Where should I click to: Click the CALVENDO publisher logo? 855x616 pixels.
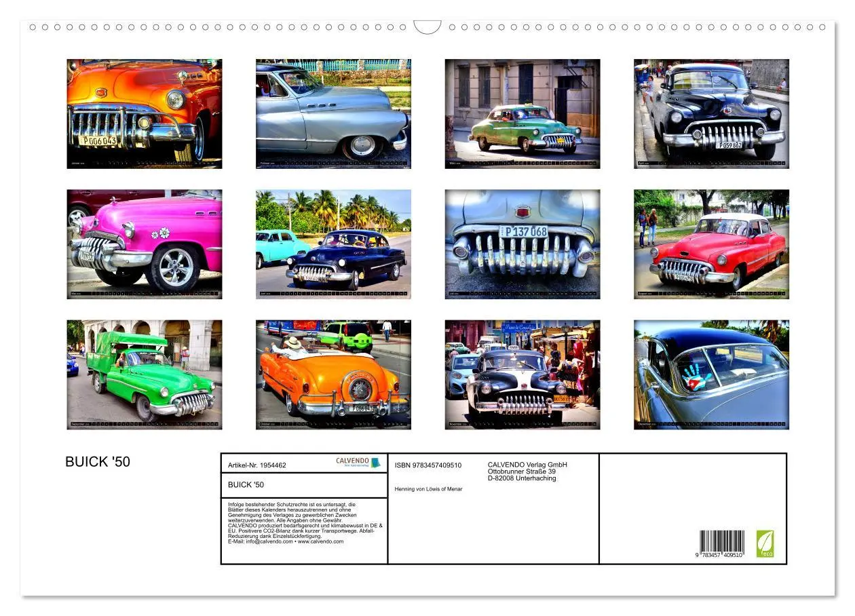[358, 462]
